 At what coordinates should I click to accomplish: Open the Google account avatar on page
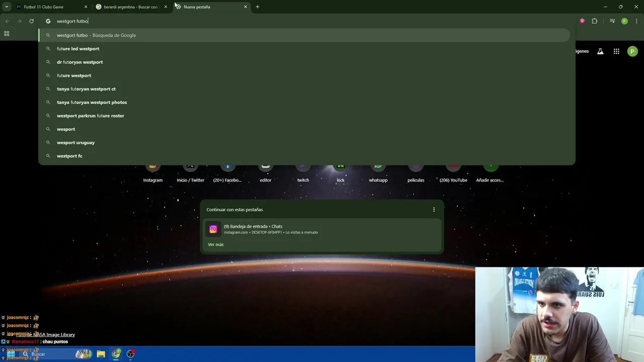pyautogui.click(x=632, y=51)
